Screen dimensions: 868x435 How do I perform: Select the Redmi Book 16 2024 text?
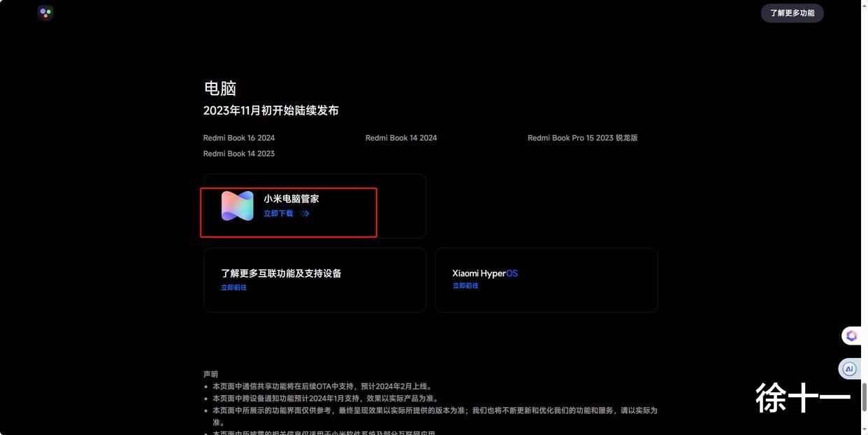[x=239, y=138]
